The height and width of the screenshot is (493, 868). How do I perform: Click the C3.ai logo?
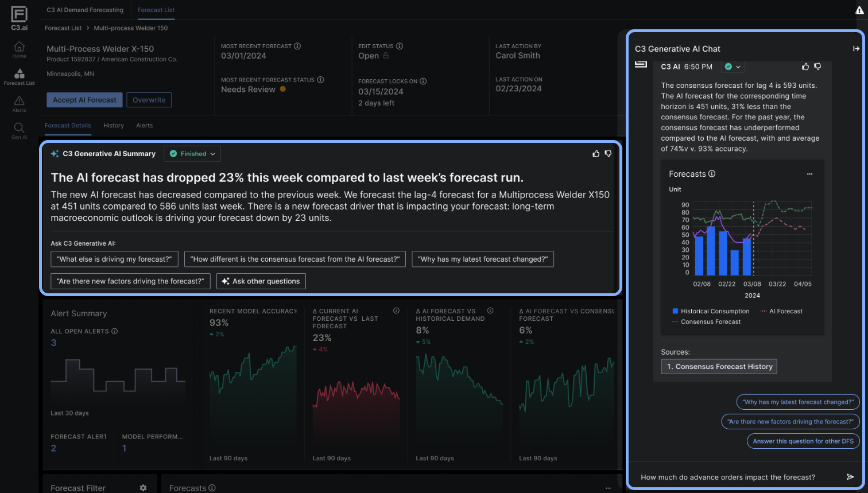19,18
